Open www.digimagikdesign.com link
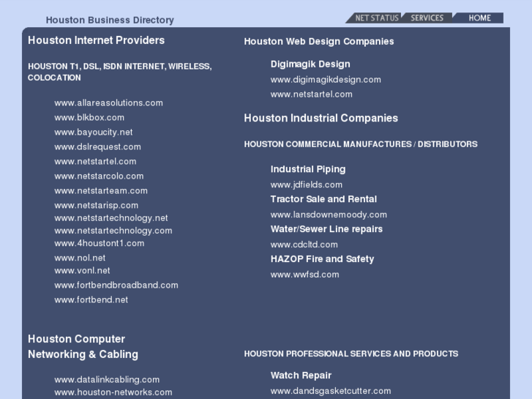Viewport: 532px width, 399px height. tap(326, 80)
